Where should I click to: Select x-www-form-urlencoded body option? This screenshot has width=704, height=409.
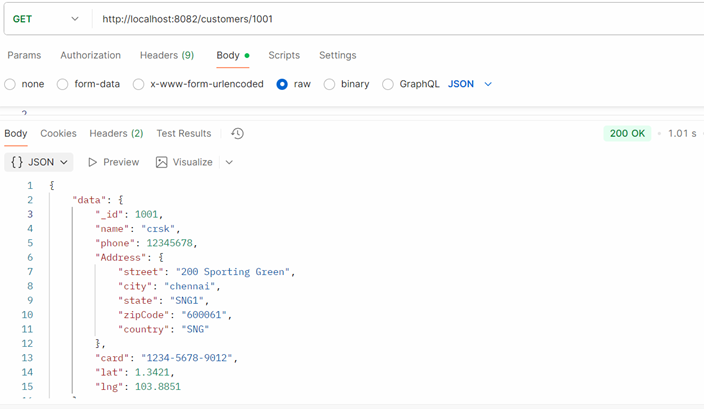click(139, 84)
